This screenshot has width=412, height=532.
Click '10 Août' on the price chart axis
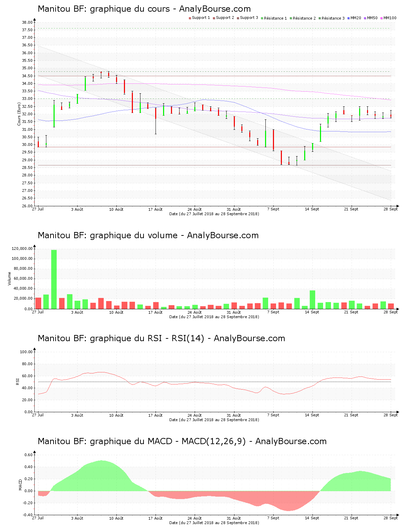pos(116,209)
